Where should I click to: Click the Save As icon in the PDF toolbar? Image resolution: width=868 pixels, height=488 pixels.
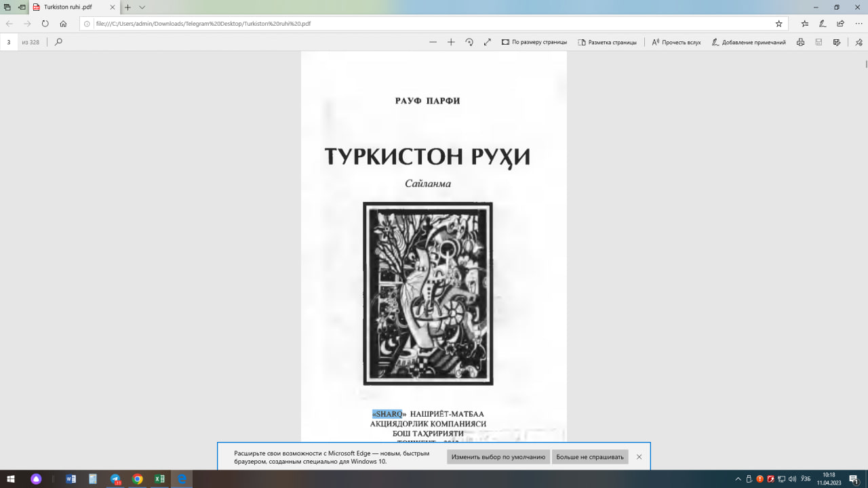point(836,42)
